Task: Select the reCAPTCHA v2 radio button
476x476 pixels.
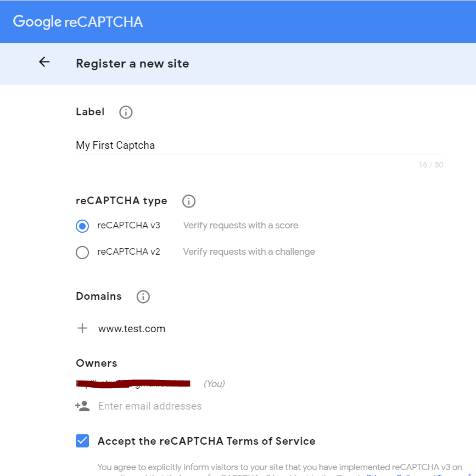Action: (82, 252)
